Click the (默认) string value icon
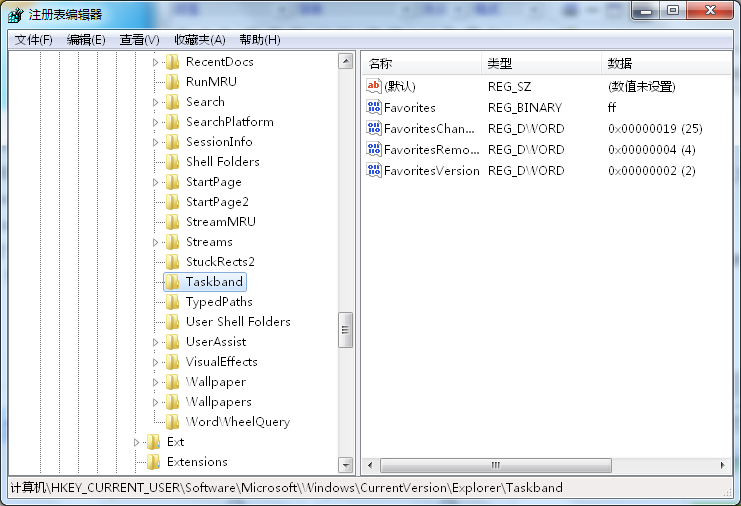Image resolution: width=741 pixels, height=506 pixels. (x=373, y=86)
